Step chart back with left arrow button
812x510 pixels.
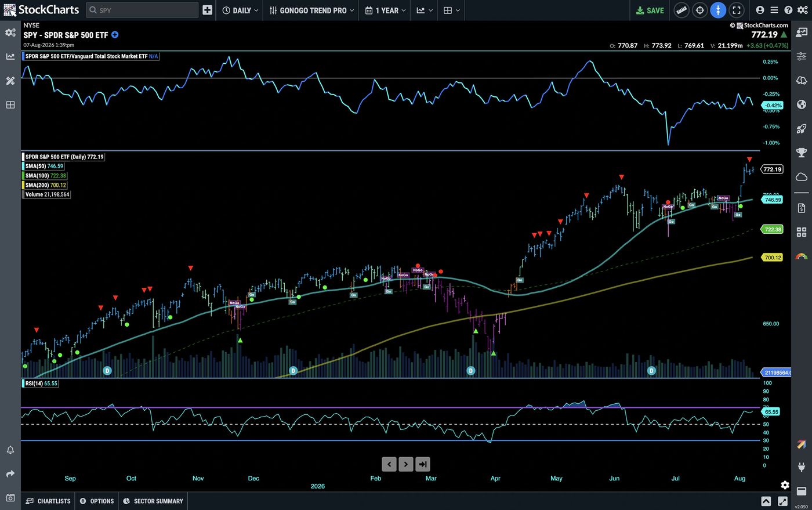point(389,464)
